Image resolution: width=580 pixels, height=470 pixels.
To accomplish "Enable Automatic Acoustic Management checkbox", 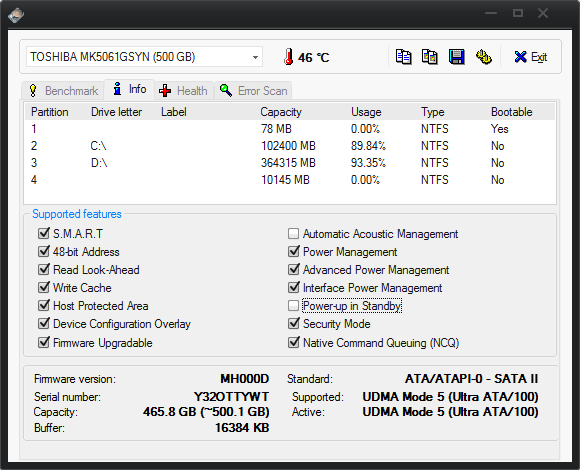I will pos(293,233).
